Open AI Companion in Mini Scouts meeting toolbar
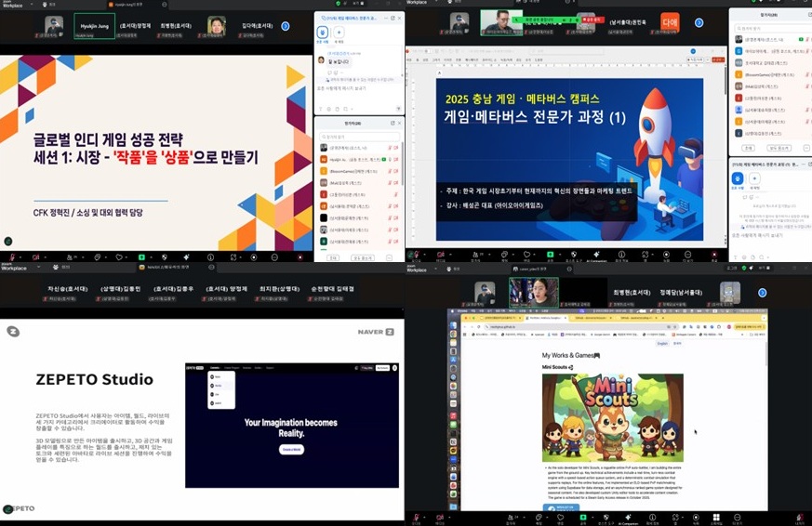This screenshot has height=526, width=812. pos(628,518)
